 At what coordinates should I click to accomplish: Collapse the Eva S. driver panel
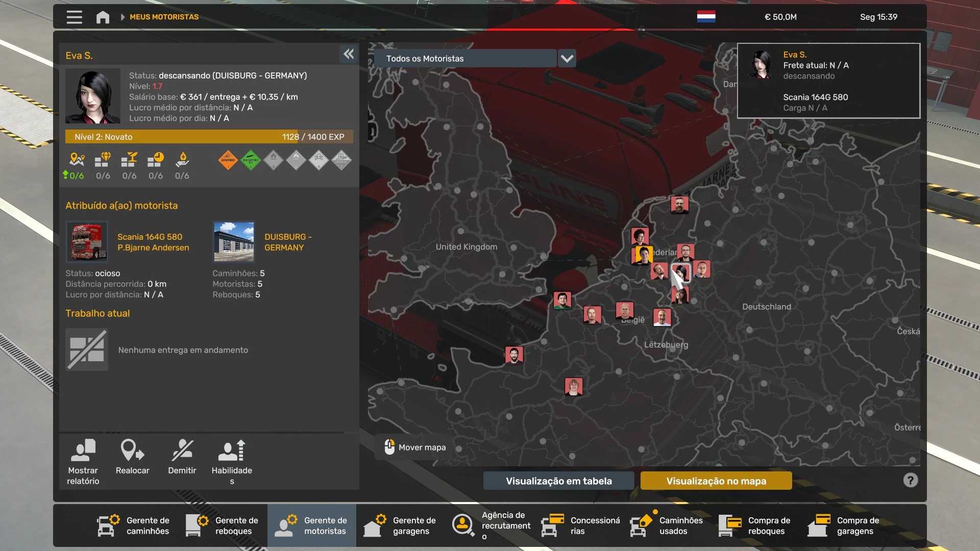349,54
